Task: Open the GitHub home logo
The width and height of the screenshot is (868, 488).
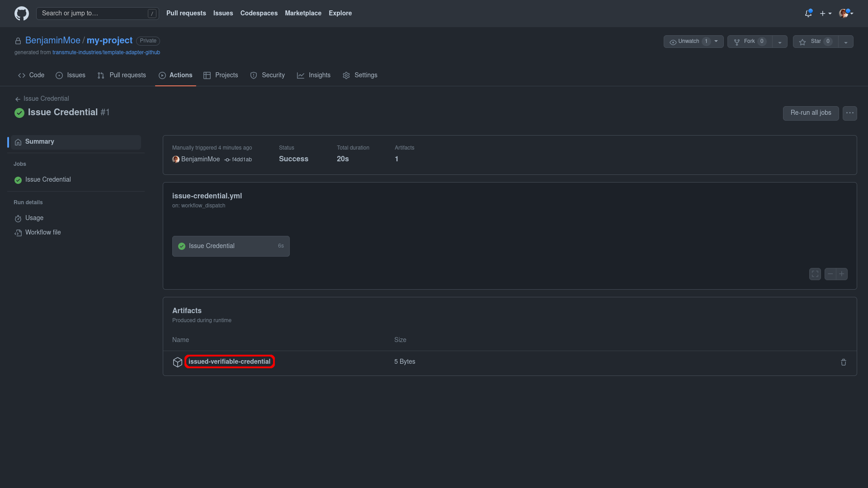Action: [22, 14]
